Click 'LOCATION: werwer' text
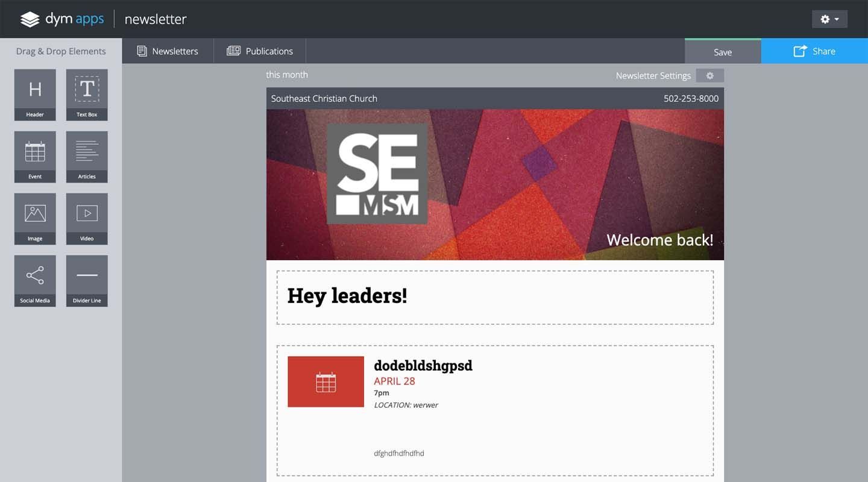 (x=406, y=405)
